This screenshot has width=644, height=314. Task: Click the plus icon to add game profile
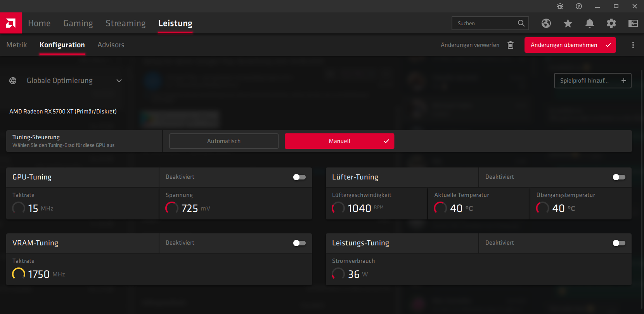(624, 81)
